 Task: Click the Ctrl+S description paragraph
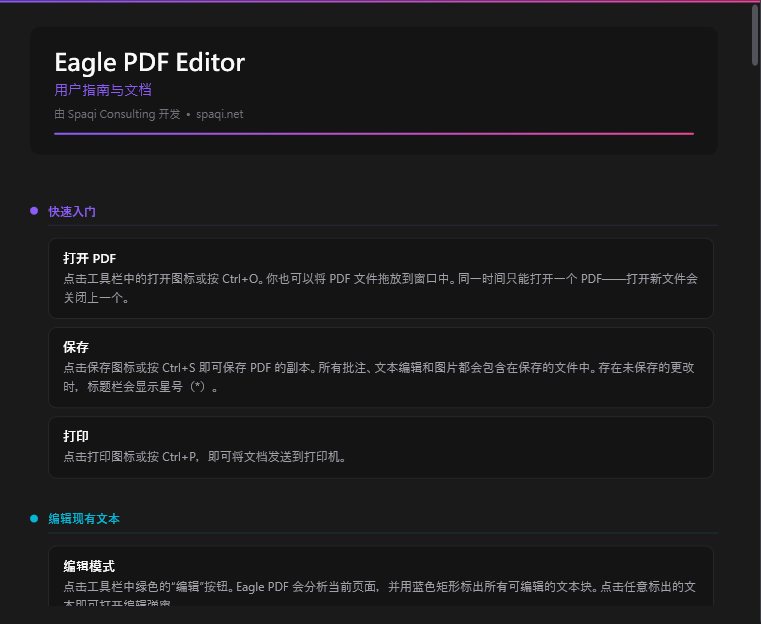(379, 377)
